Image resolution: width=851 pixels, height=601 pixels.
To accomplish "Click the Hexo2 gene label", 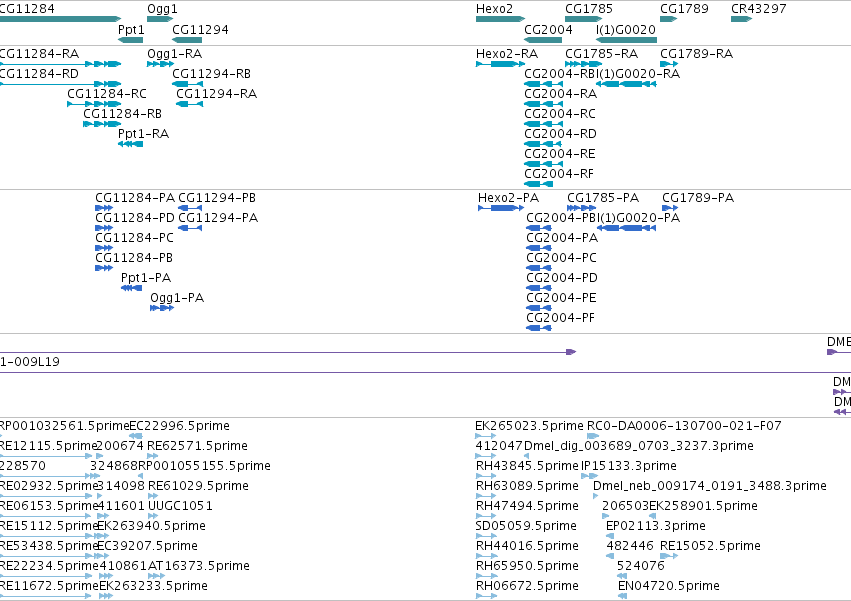I will coord(494,9).
